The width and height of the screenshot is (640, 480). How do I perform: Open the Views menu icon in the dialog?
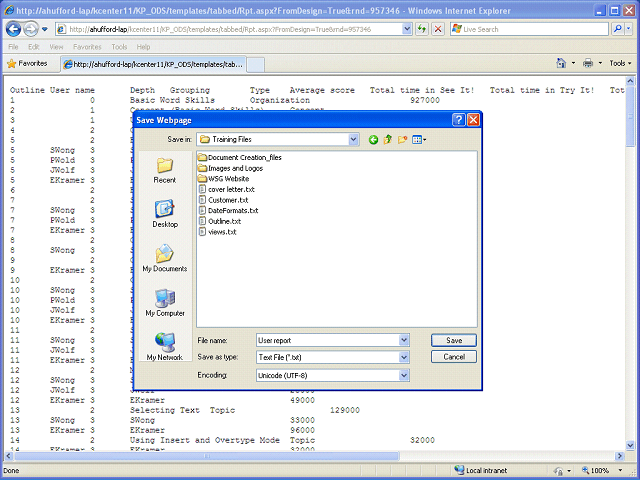(419, 140)
